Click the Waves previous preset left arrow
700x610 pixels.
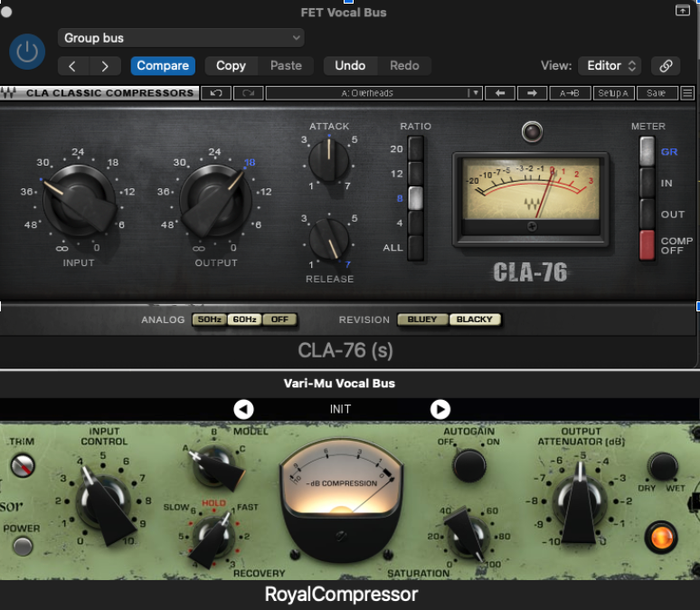(500, 93)
